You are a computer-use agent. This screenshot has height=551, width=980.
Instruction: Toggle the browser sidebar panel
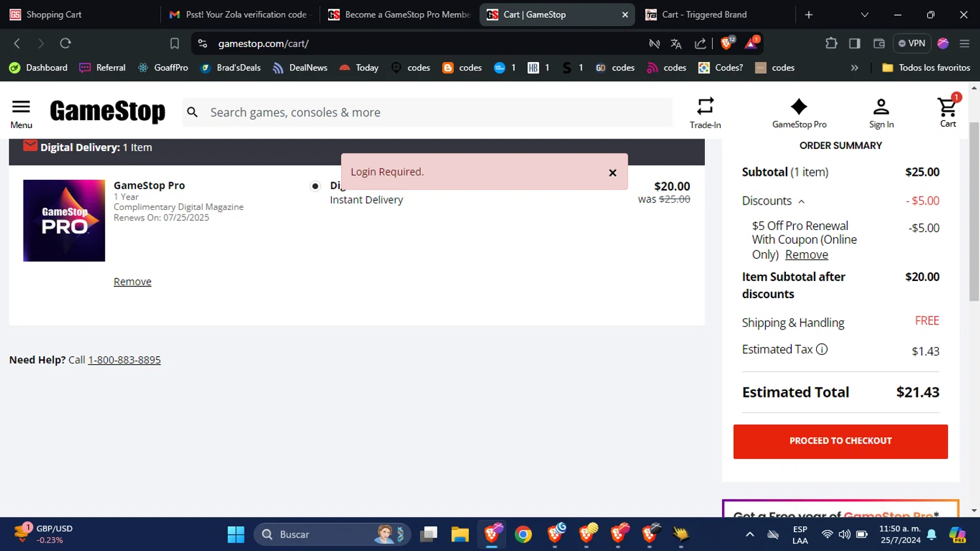click(855, 43)
